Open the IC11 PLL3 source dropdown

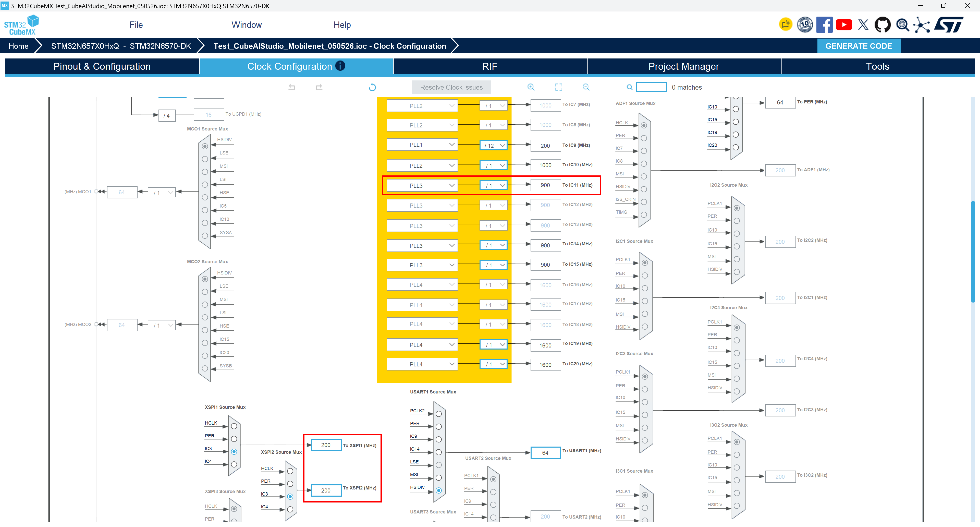422,185
